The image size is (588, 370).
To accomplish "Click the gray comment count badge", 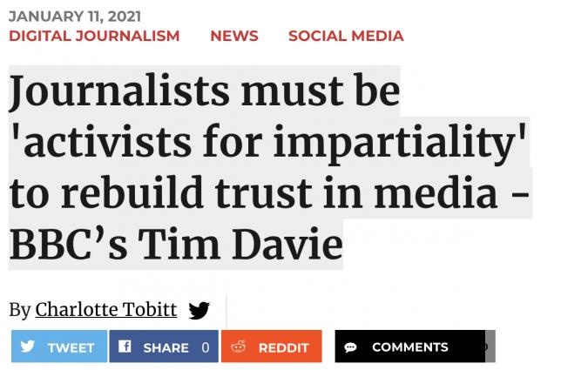I will tap(490, 347).
